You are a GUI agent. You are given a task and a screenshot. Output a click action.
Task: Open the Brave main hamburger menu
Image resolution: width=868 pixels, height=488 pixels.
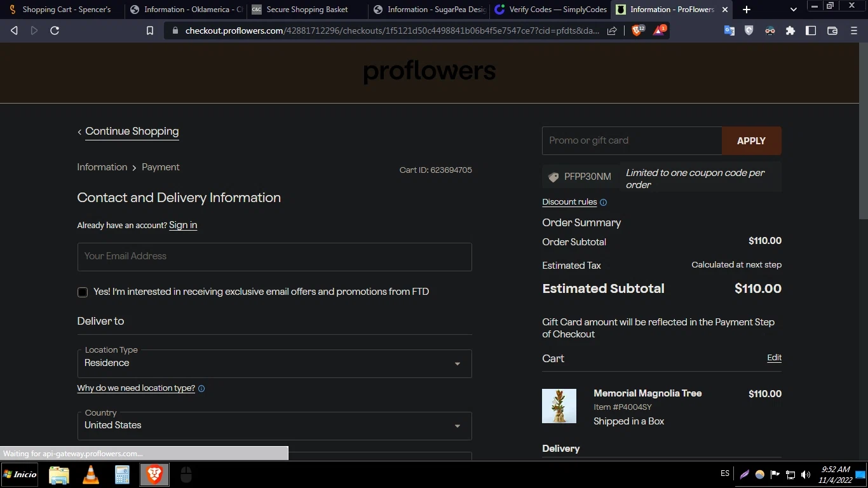(854, 30)
